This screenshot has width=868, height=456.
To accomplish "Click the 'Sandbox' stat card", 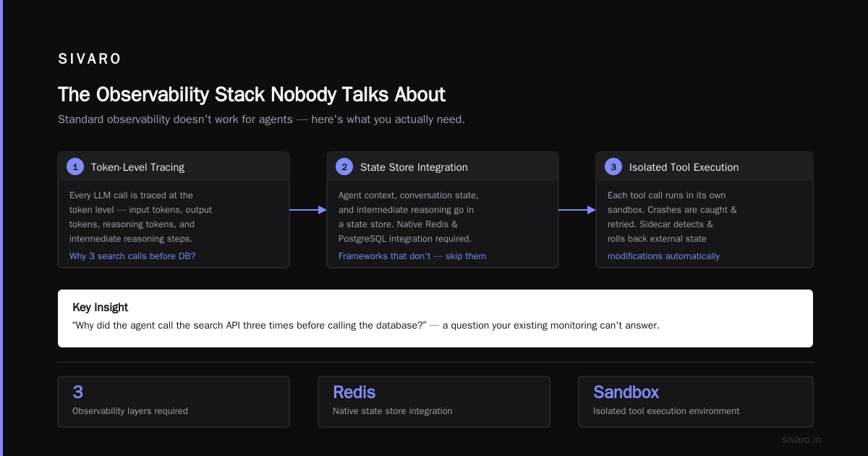I will pyautogui.click(x=696, y=402).
